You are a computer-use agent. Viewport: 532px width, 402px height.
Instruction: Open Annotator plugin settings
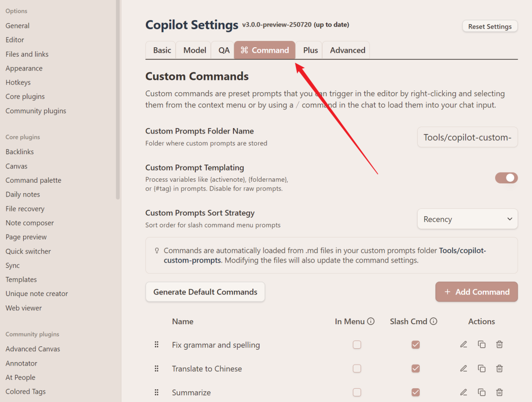point(21,363)
